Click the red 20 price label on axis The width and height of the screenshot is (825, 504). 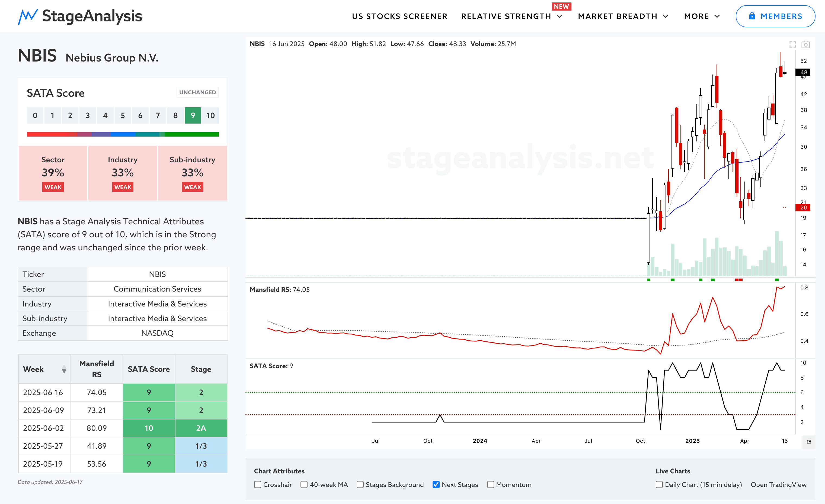coord(803,208)
